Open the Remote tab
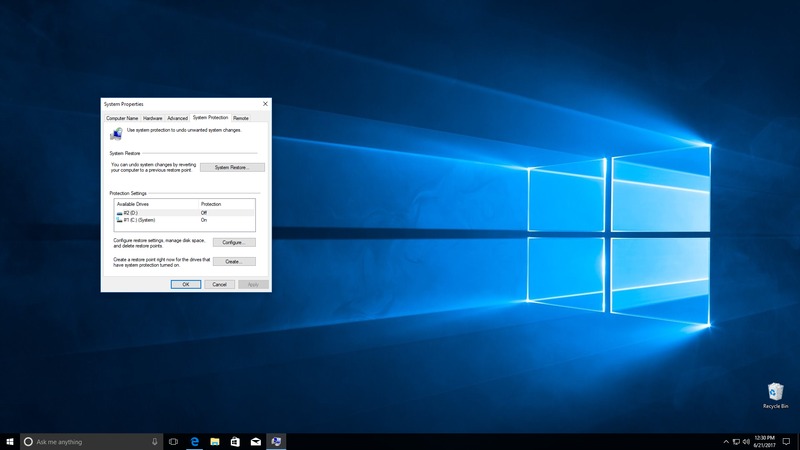Screen dimensions: 800x450 tap(241, 118)
